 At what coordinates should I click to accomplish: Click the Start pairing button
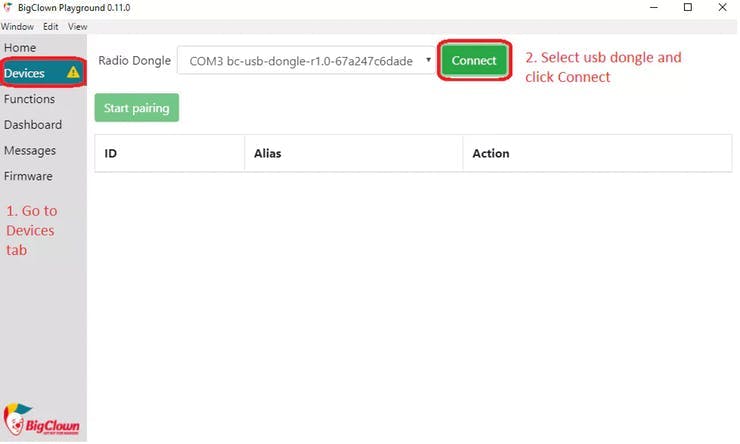click(136, 108)
